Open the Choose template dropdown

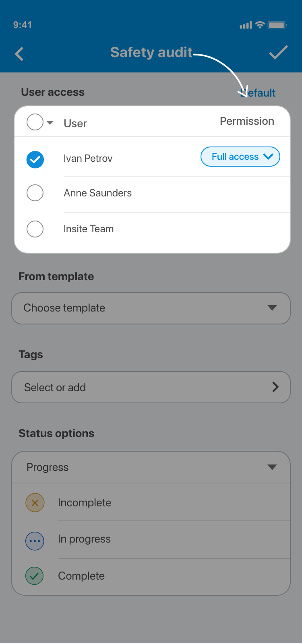[151, 308]
